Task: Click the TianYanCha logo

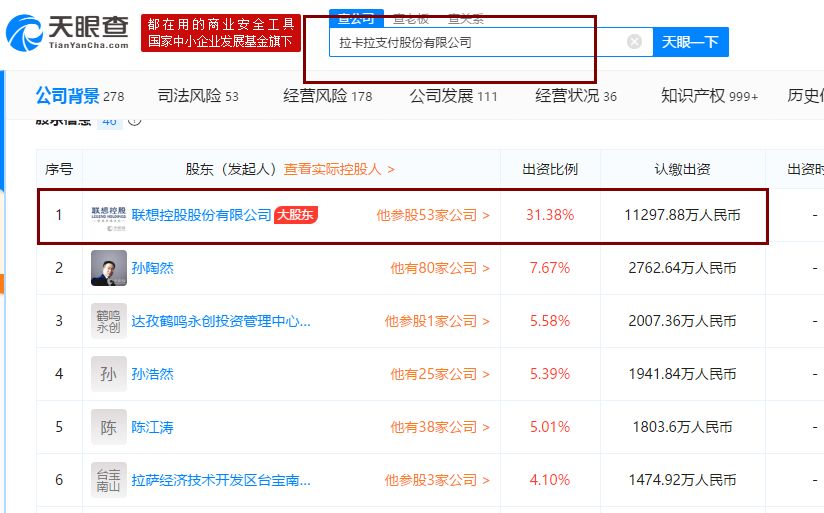Action: [67, 33]
